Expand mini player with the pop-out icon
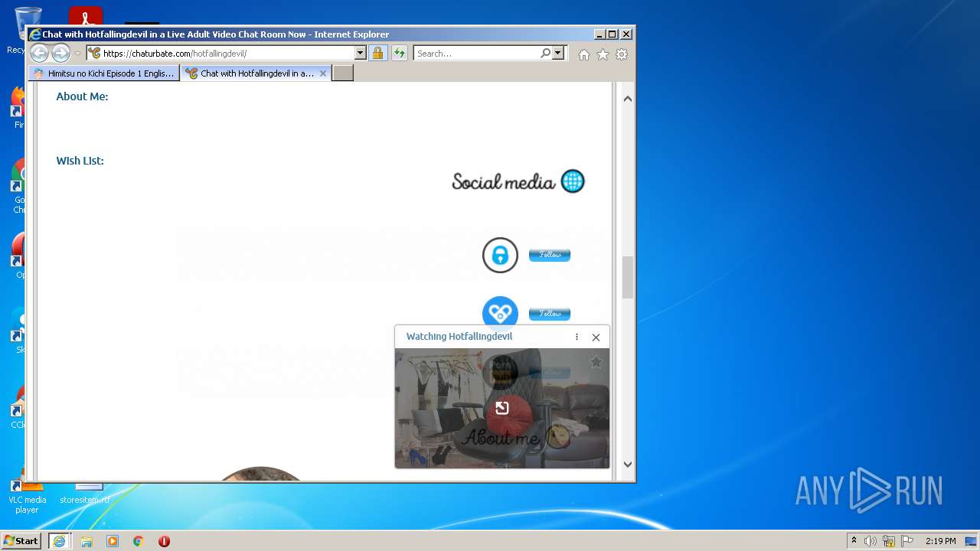The image size is (980, 551). pyautogui.click(x=502, y=408)
